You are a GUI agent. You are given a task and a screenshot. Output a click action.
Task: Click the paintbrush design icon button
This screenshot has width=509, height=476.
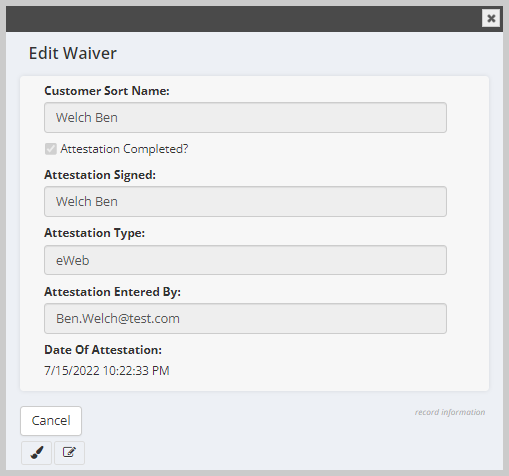[x=36, y=453]
